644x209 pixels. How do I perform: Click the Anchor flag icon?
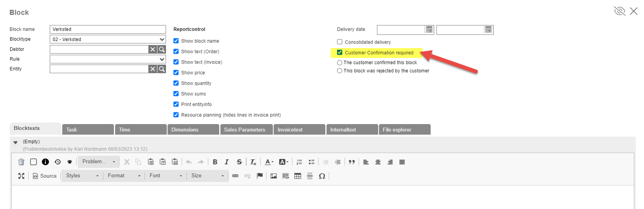click(260, 176)
